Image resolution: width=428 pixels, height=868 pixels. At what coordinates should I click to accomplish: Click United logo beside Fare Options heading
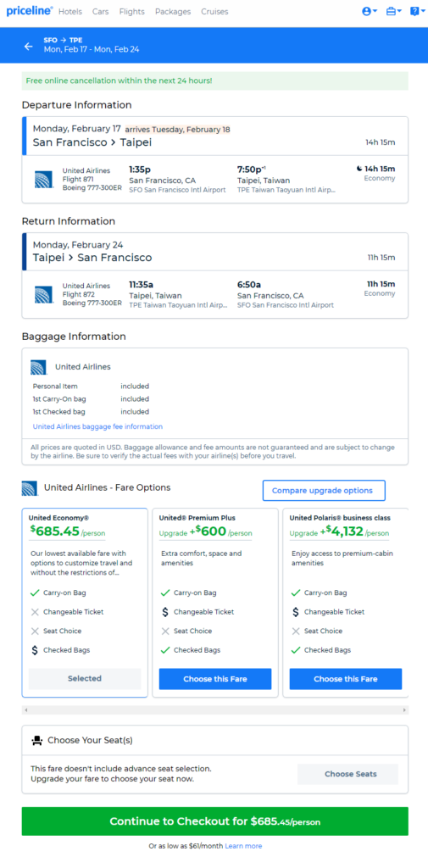30,488
